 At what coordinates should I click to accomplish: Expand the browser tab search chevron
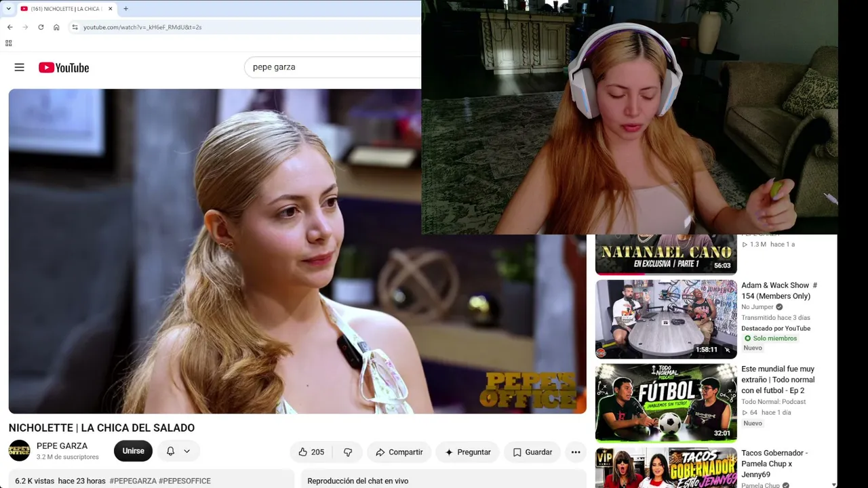(x=8, y=9)
